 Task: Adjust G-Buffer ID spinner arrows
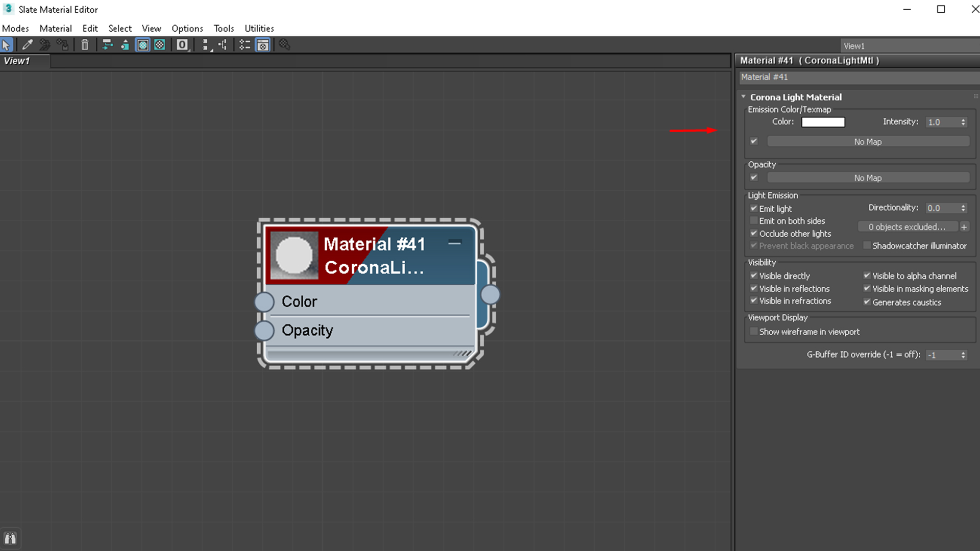(963, 355)
